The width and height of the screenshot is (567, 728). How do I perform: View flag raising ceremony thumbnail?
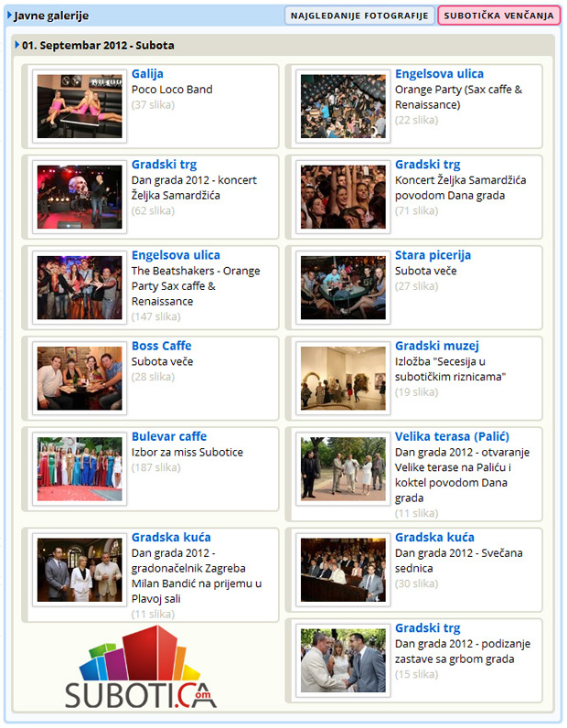click(343, 660)
